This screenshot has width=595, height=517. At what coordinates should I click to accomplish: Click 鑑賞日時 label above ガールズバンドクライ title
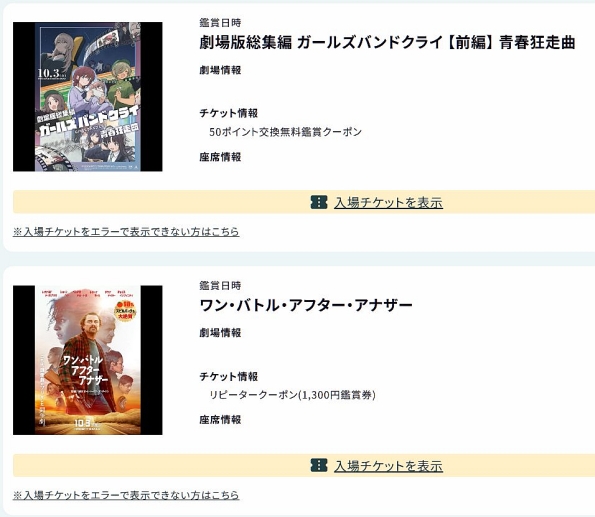(x=220, y=23)
